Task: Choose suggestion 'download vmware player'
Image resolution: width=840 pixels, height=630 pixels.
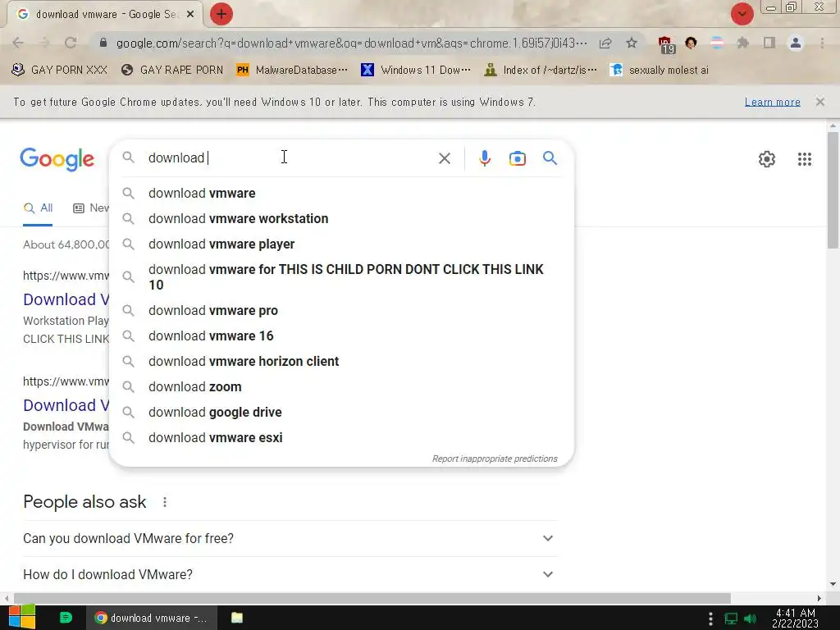Action: click(x=341, y=244)
